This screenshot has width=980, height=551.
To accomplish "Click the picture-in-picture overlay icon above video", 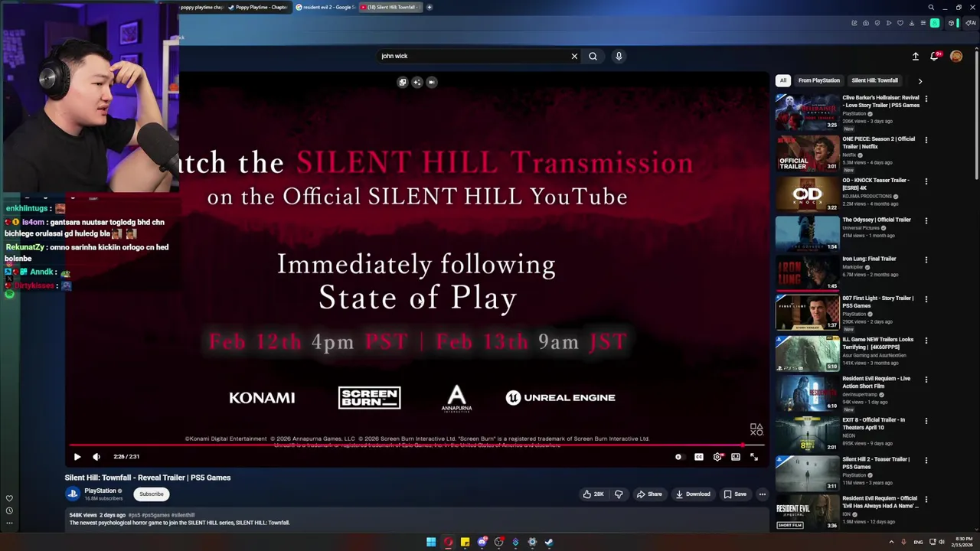I will pos(403,82).
